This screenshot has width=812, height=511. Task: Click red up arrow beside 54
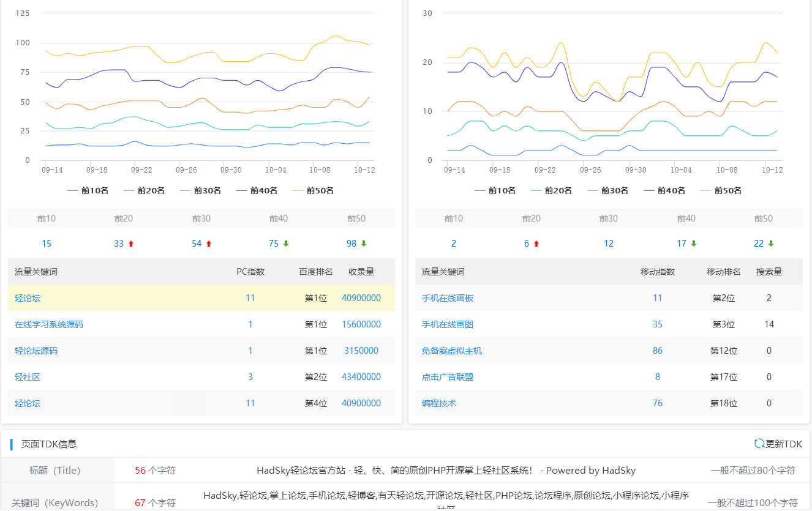pyautogui.click(x=209, y=244)
